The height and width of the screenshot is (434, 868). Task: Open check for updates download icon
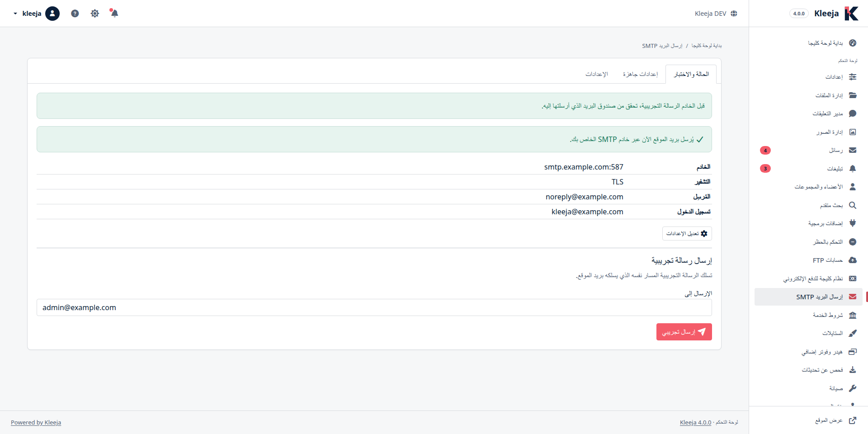click(x=853, y=370)
